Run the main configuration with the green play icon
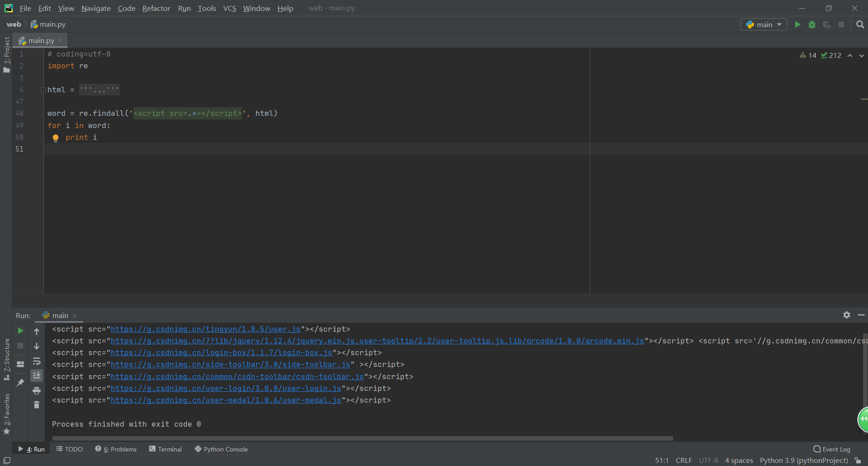Image resolution: width=868 pixels, height=466 pixels. point(797,24)
